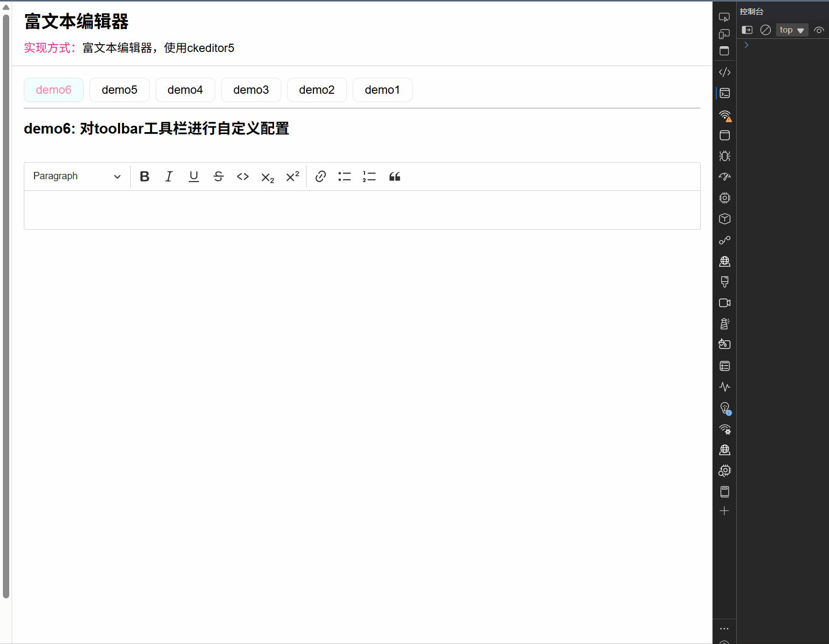Switch to the demo4 tab

coord(185,90)
